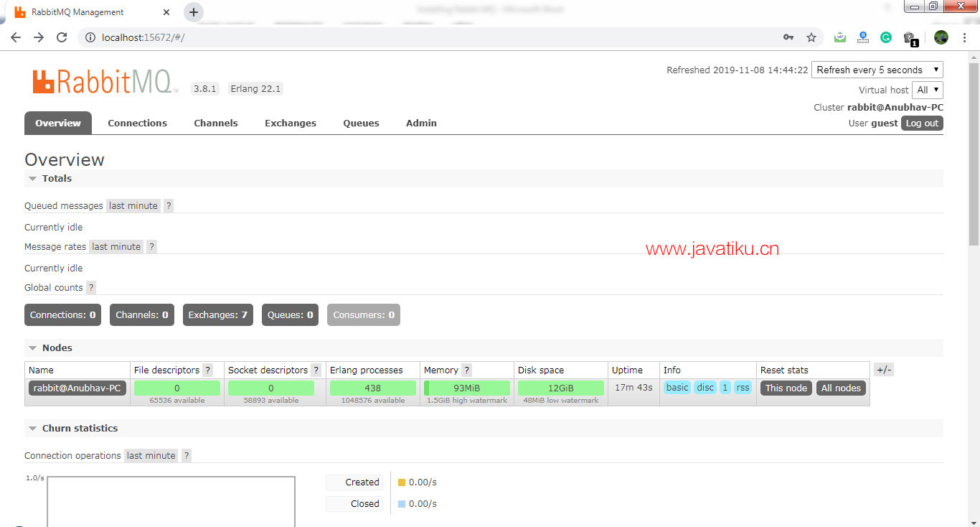Viewport: 980px width, 527px height.
Task: Click the rss info tag
Action: click(743, 388)
